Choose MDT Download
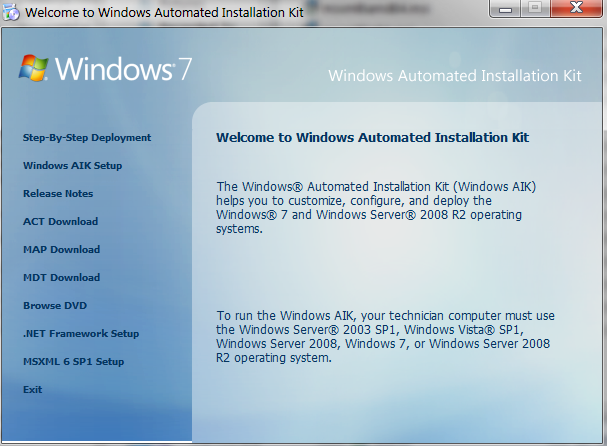This screenshot has height=446, width=607. click(62, 278)
